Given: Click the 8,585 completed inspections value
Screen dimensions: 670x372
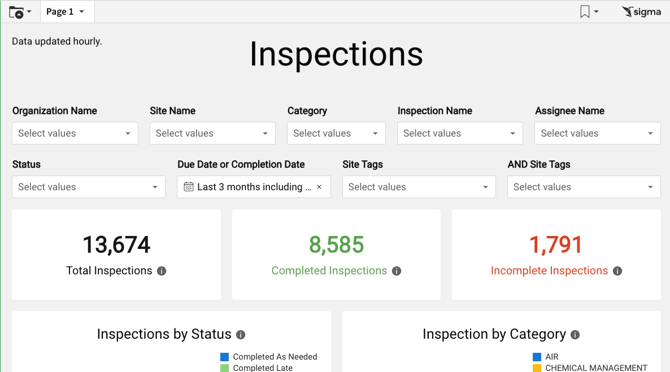Looking at the screenshot, I should click(336, 245).
